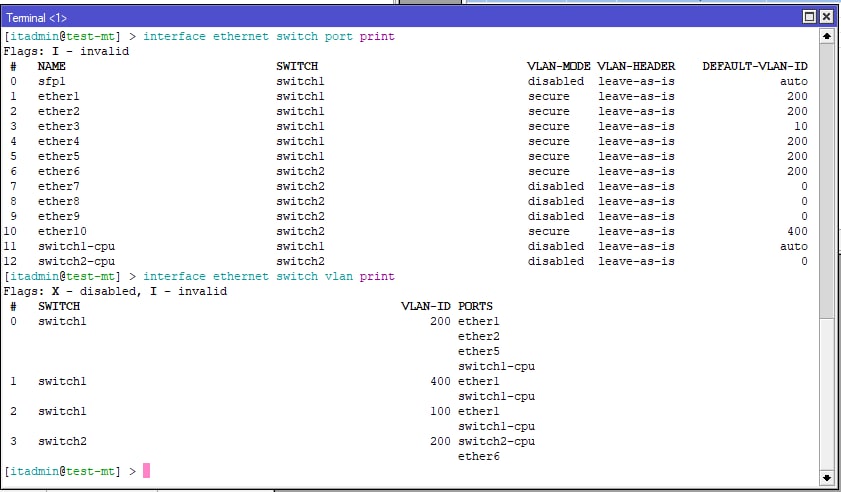The width and height of the screenshot is (841, 492).
Task: Click 'Flags: X - disabled, I - invalid' line
Action: (x=115, y=291)
